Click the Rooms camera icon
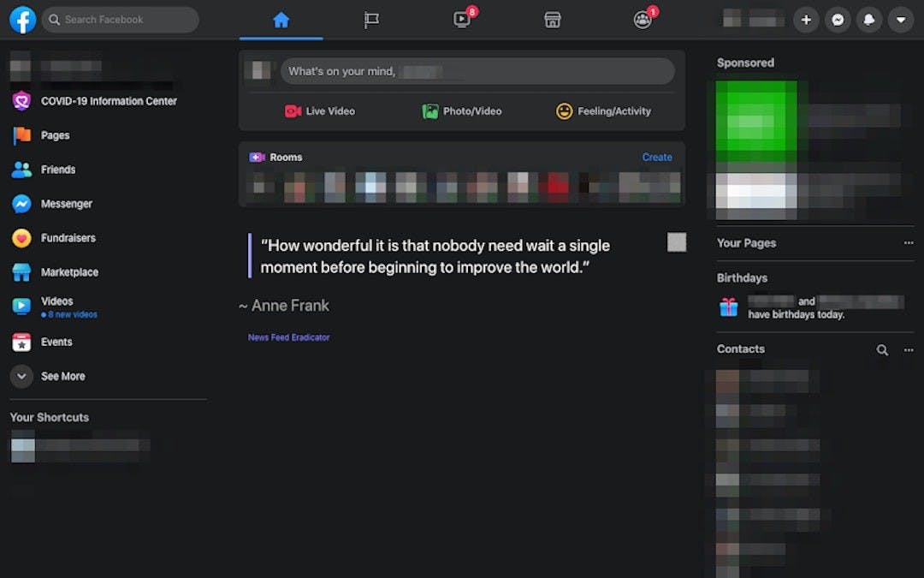 pyautogui.click(x=257, y=157)
